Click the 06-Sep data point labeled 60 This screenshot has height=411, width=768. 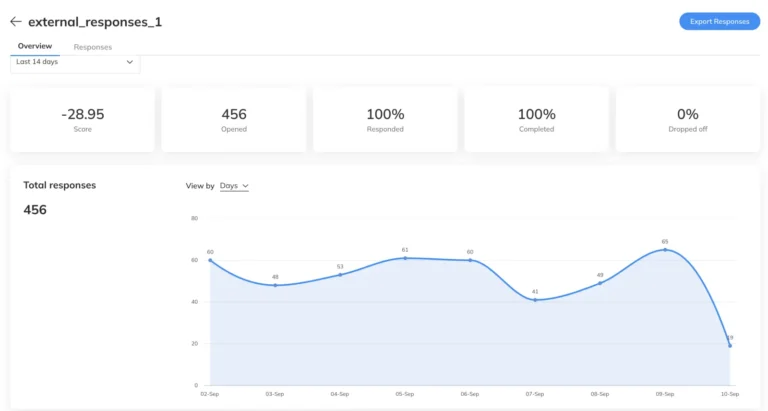point(470,260)
